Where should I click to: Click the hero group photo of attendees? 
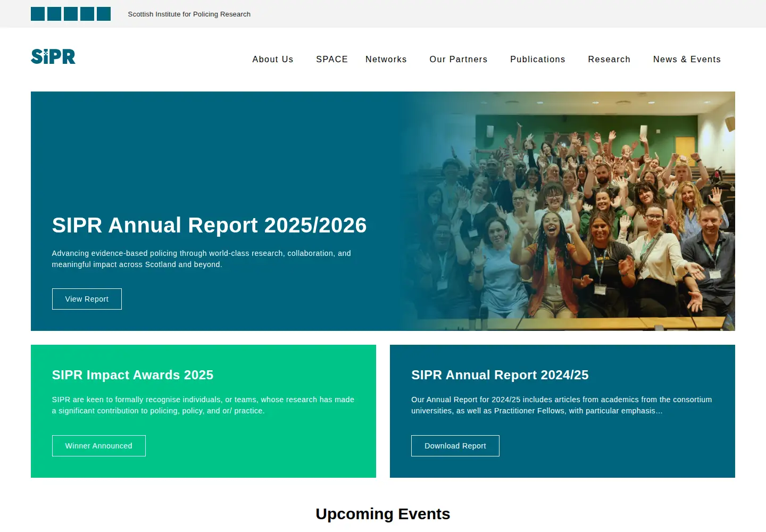(x=569, y=211)
